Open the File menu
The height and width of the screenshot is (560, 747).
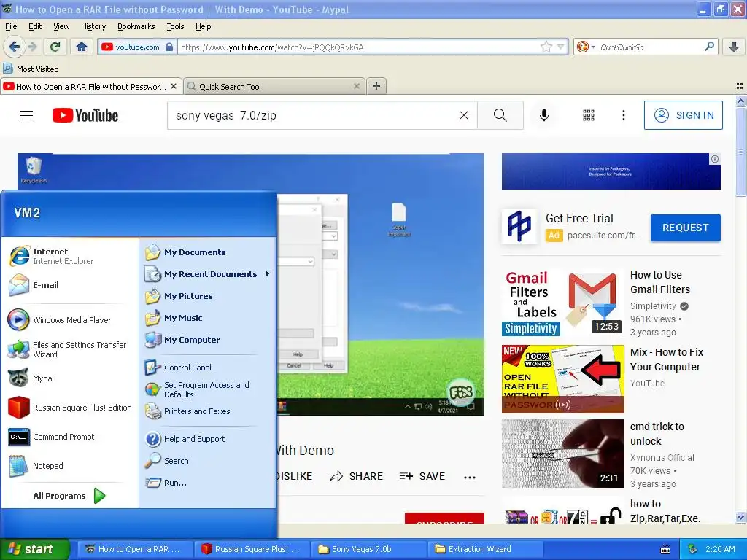click(11, 26)
